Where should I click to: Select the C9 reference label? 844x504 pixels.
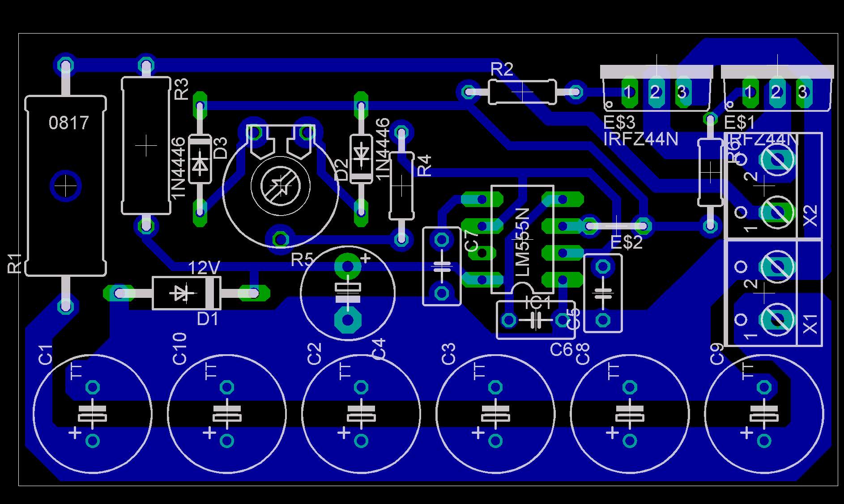pyautogui.click(x=717, y=353)
